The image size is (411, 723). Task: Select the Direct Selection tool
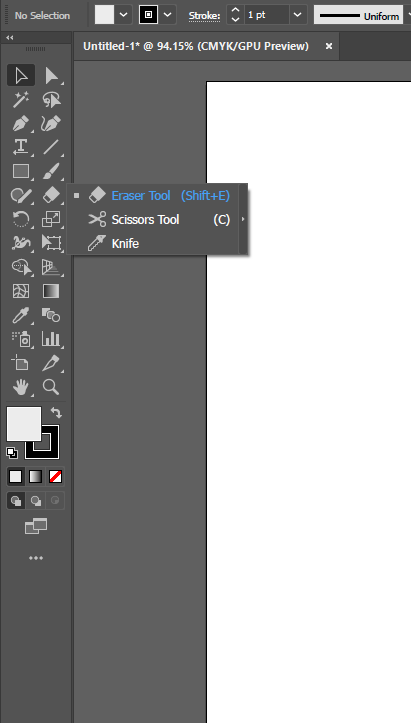click(x=51, y=76)
